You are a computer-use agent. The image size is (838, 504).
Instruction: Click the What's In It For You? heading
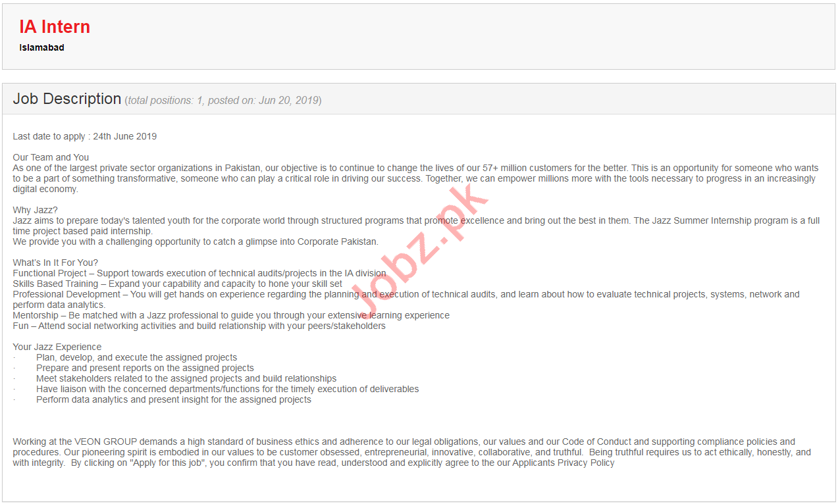click(55, 263)
